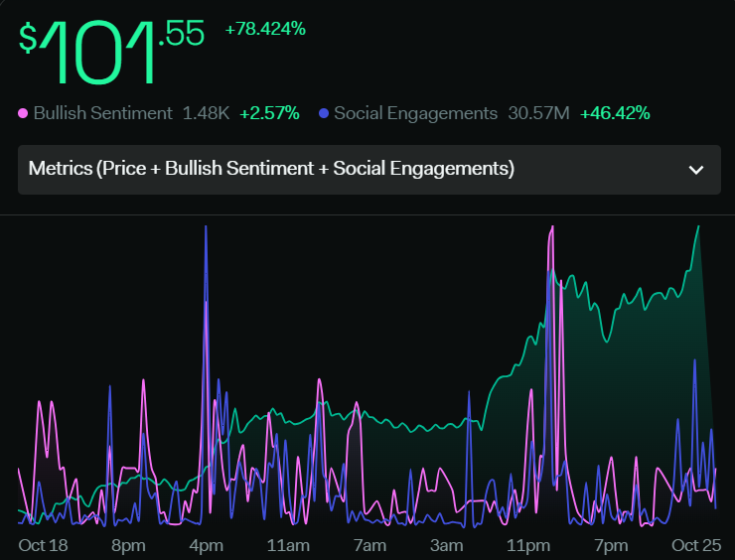735x560 pixels.
Task: Click the +2.57% sentiment change
Action: [269, 113]
